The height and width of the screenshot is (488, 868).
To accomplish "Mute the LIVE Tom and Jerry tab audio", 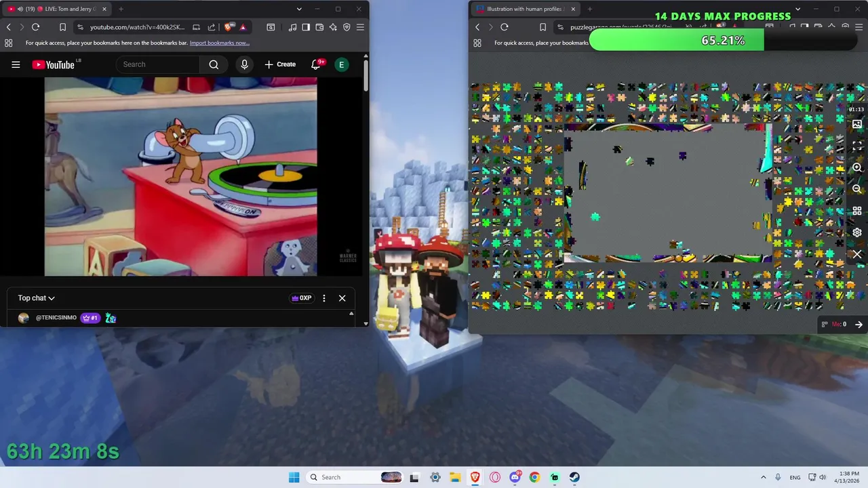I will tap(20, 9).
